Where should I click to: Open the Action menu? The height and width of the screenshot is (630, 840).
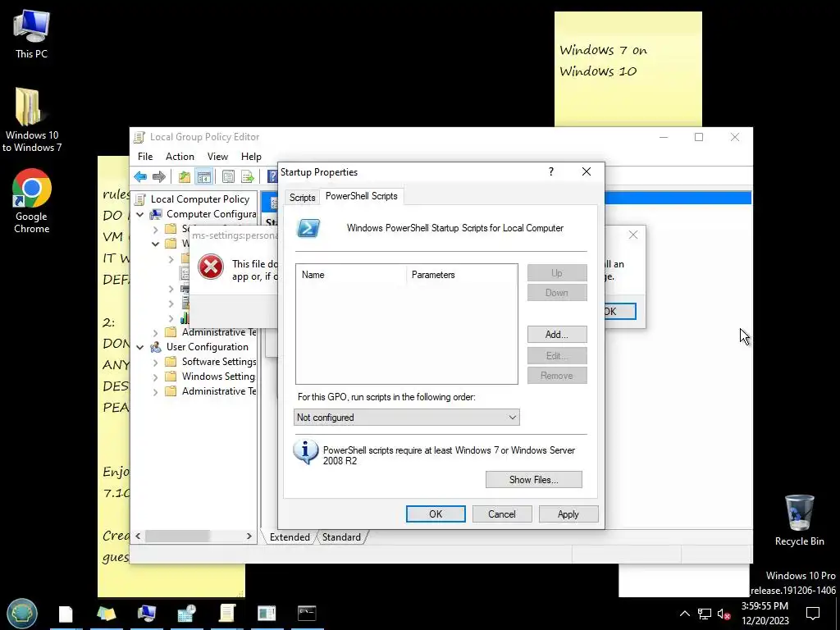pyautogui.click(x=180, y=157)
